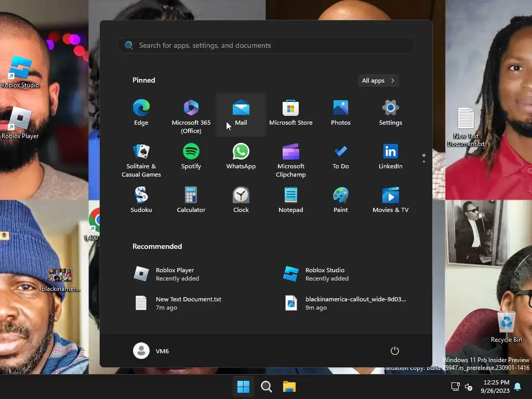Screen dimensions: 532x399
Task: Open Microsoft Store from pinned apps
Action: (x=291, y=113)
